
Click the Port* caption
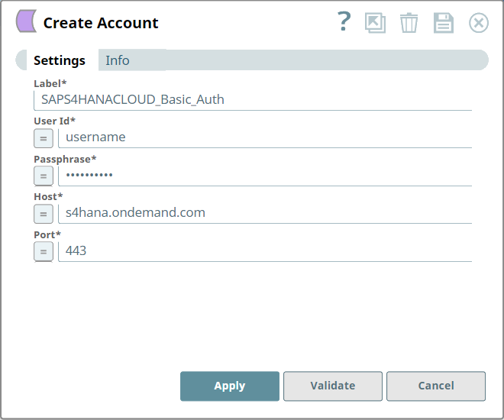[47, 235]
